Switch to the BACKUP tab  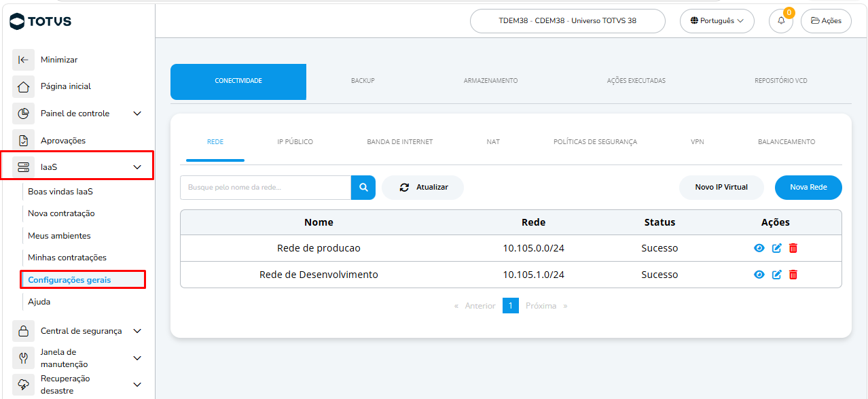(x=363, y=81)
